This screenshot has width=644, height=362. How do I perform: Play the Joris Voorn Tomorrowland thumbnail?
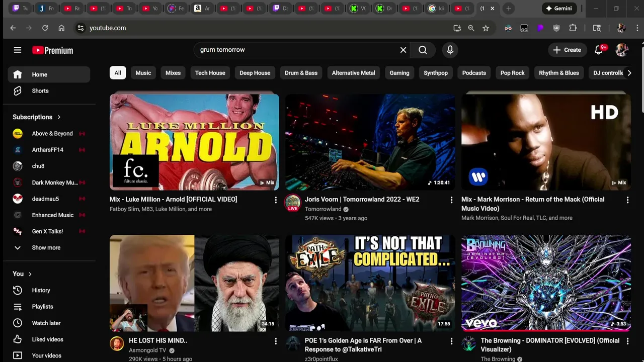click(x=370, y=142)
